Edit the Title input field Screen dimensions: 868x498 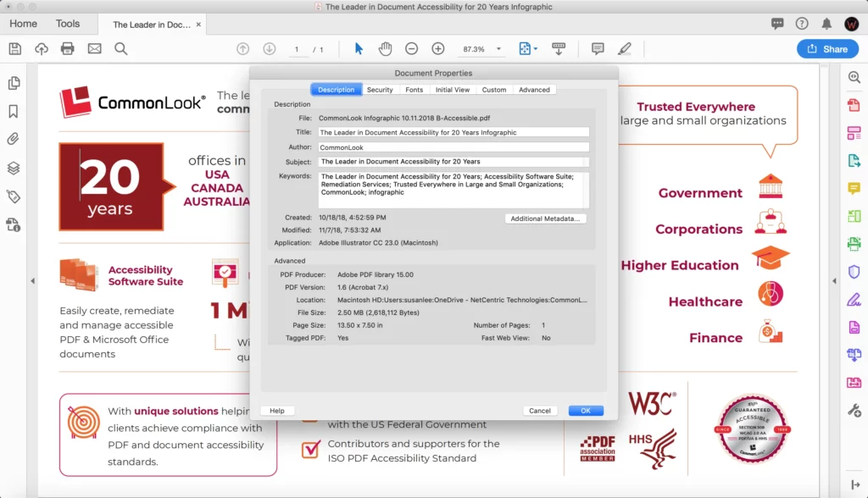click(x=454, y=131)
